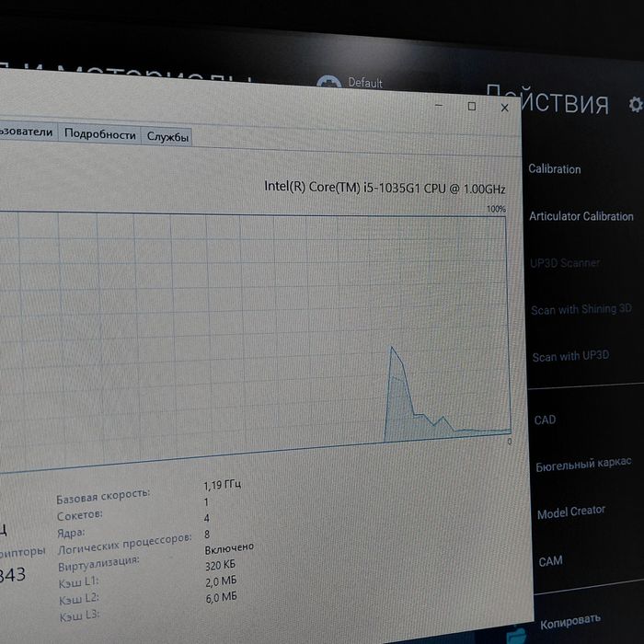Open Model Creator
The image size is (644, 644).
tap(571, 512)
